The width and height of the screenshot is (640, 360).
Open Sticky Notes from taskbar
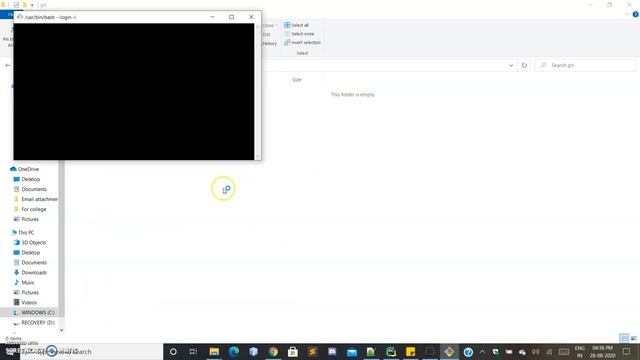tap(411, 351)
